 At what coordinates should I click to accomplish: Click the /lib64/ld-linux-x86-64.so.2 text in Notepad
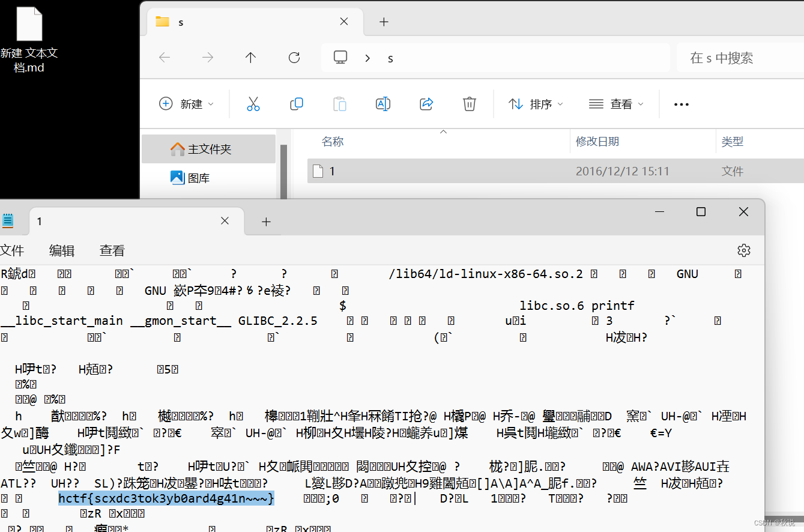(486, 274)
